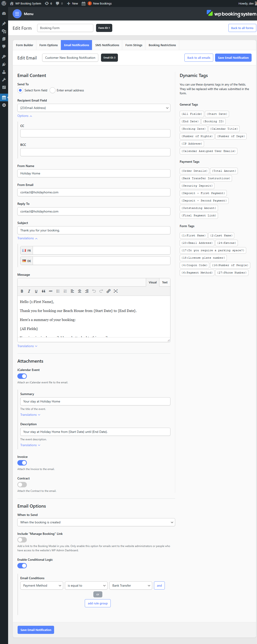Click into the CC input field
This screenshot has width=257, height=644.
[x=95, y=133]
